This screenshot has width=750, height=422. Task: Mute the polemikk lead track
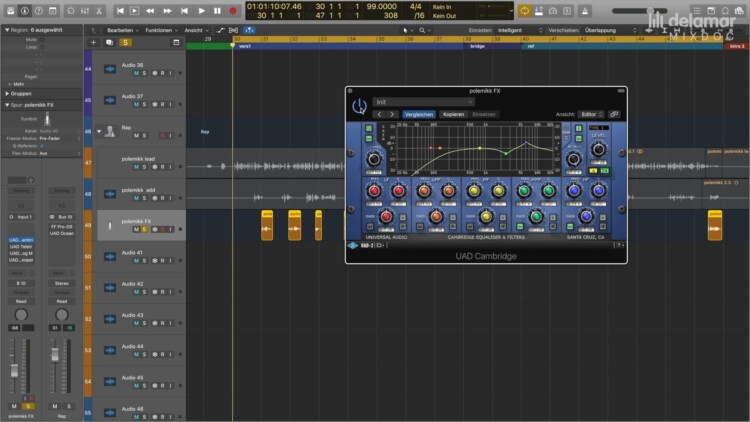(136, 167)
